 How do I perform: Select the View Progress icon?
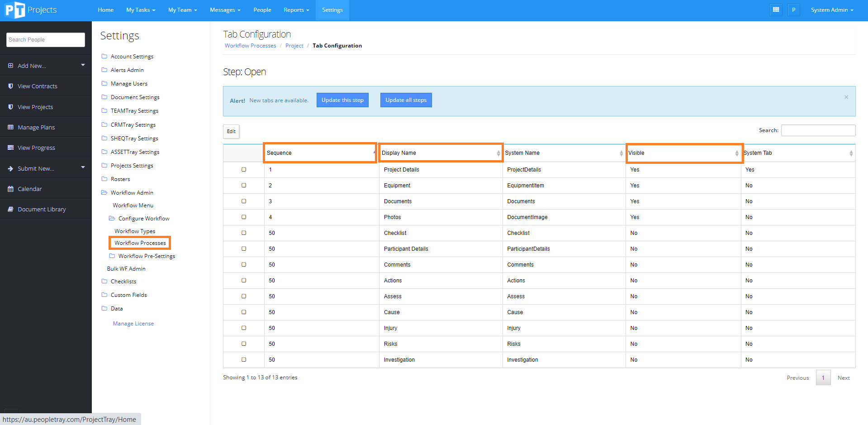coord(10,148)
